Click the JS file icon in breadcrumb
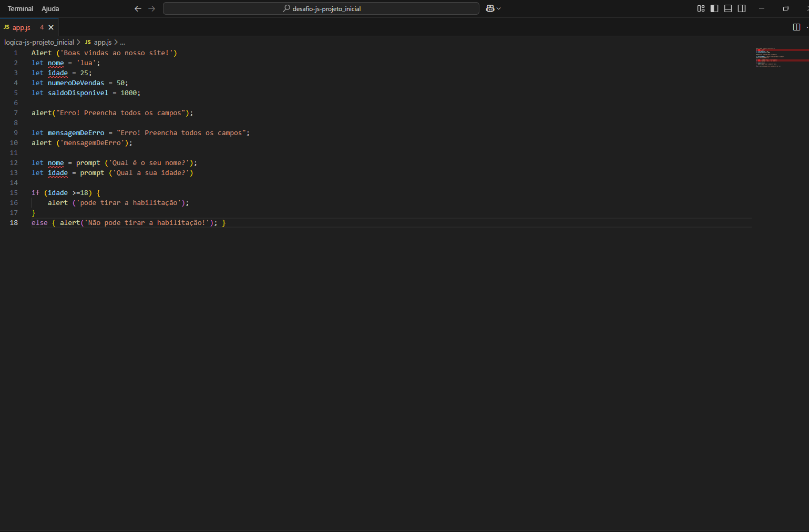Screen dimensions: 809x532 click(x=88, y=42)
